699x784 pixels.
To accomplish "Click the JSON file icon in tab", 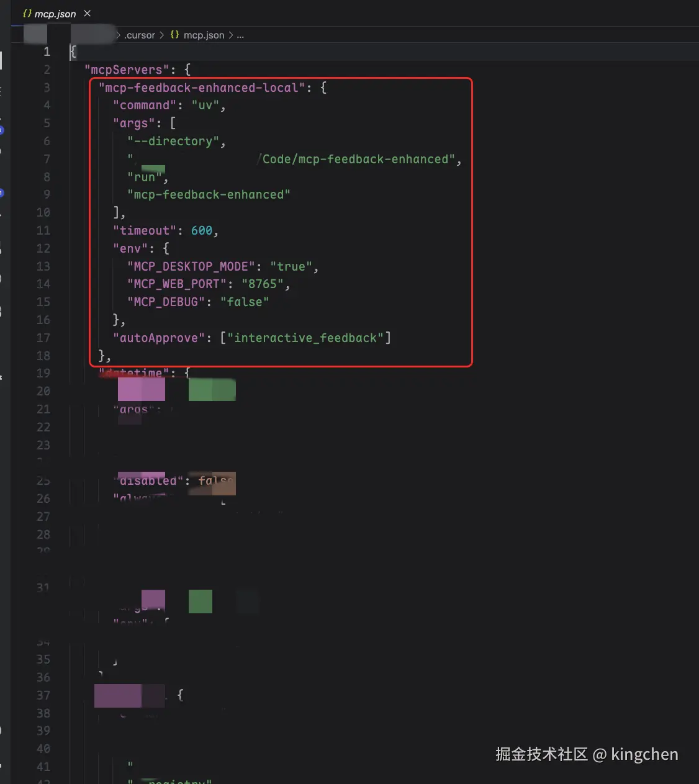I will point(27,13).
